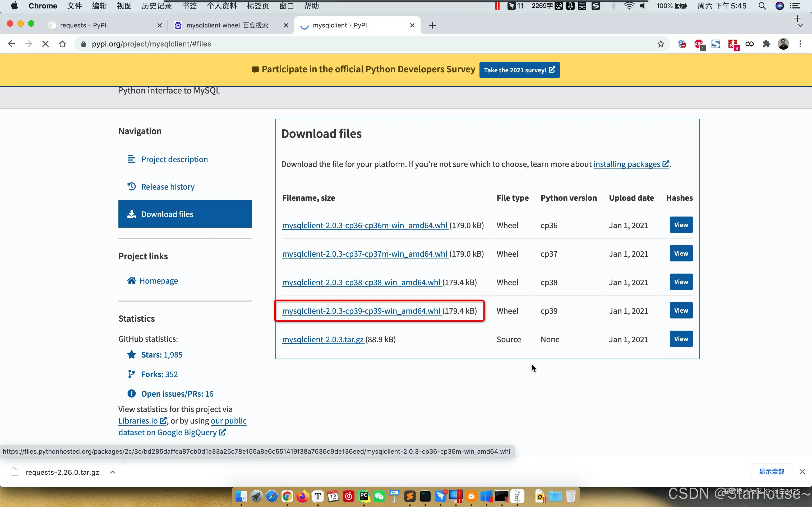
Task: Expand the tab search chevron
Action: tap(800, 26)
